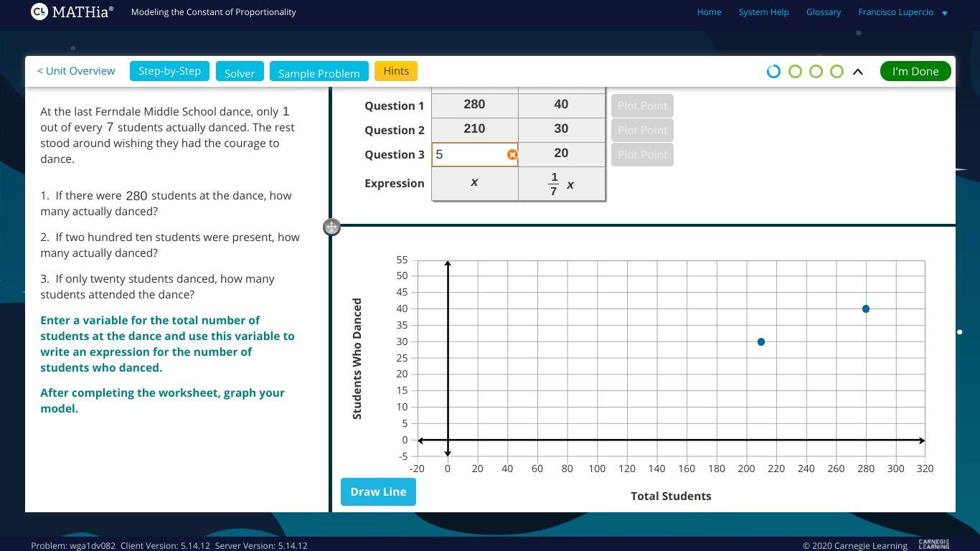Click the 2020 Carnegie Learning copyright text
Image resolution: width=980 pixels, height=551 pixels.
(x=855, y=546)
